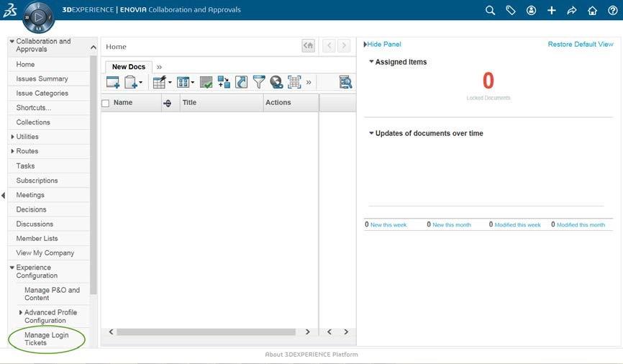The width and height of the screenshot is (623, 364).
Task: Open the help question mark icon
Action: tap(613, 10)
